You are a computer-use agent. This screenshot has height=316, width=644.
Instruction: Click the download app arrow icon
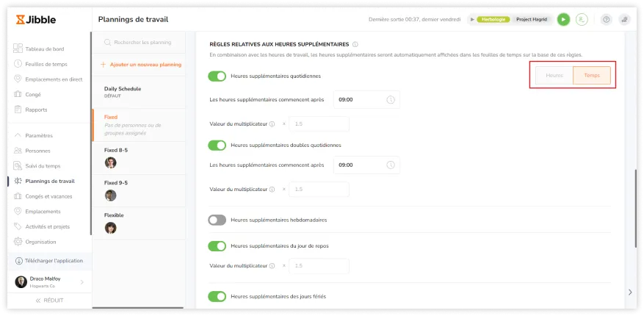pyautogui.click(x=19, y=261)
